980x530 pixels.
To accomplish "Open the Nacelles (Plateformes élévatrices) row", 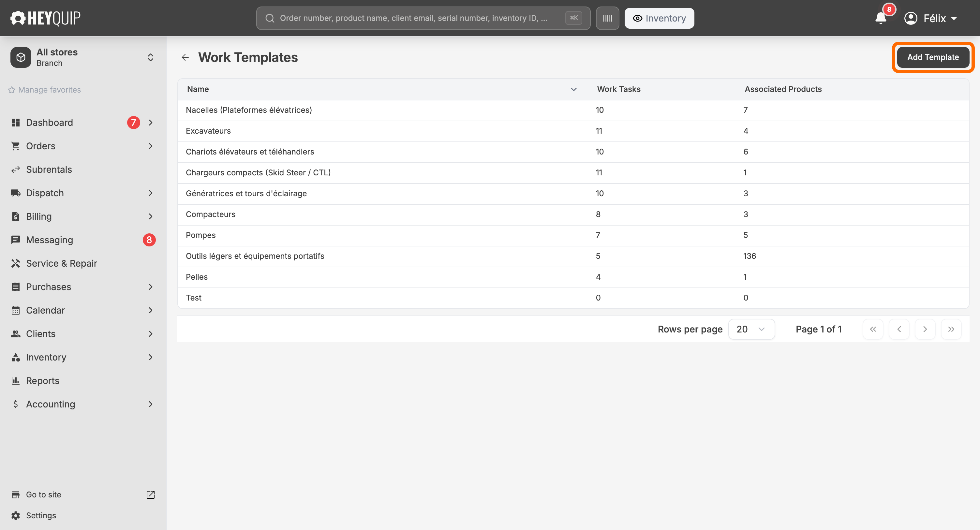I will pos(573,110).
